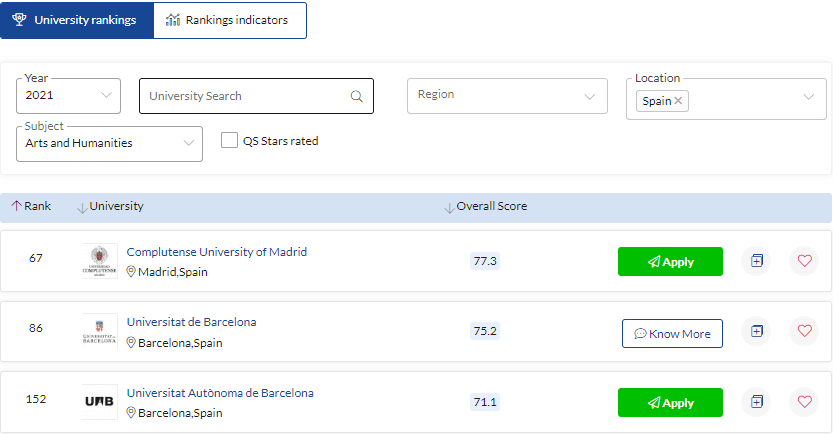Open Complutense University of Madrid link
Image resolution: width=833 pixels, height=434 pixels.
(217, 252)
